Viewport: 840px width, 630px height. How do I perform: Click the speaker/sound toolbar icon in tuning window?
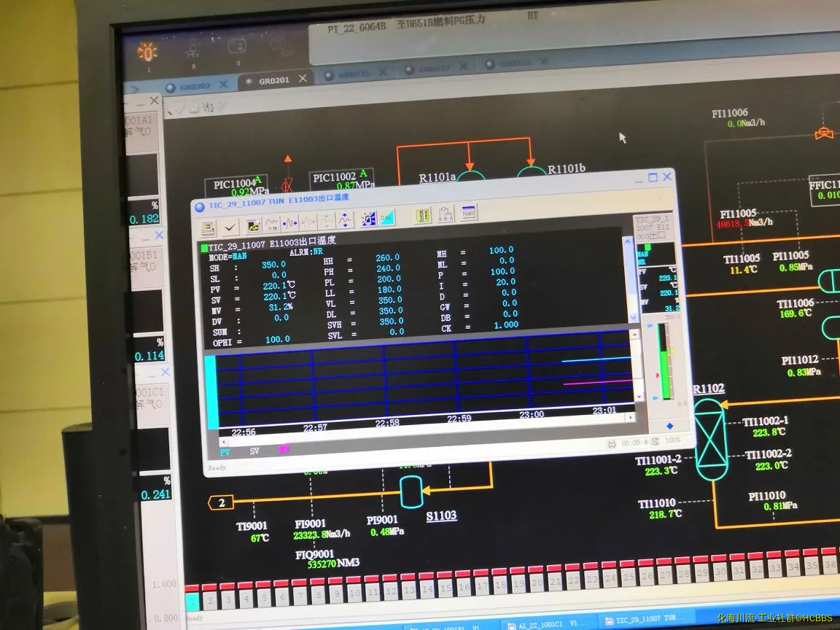click(x=368, y=219)
